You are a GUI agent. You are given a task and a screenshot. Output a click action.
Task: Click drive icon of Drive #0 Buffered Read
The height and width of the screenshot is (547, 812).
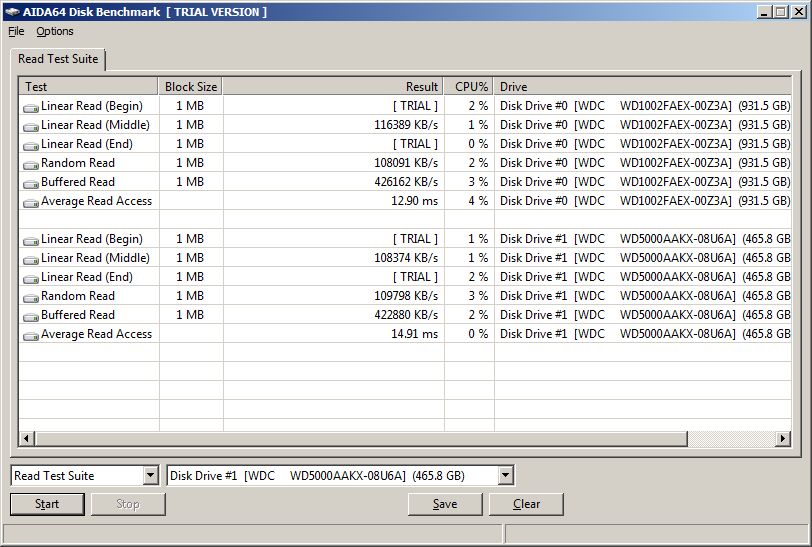tap(31, 184)
